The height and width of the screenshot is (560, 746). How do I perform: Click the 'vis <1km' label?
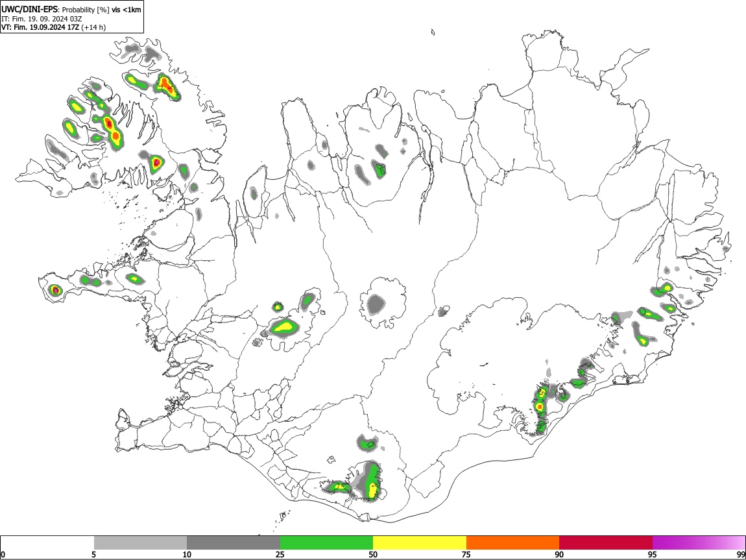[x=126, y=10]
